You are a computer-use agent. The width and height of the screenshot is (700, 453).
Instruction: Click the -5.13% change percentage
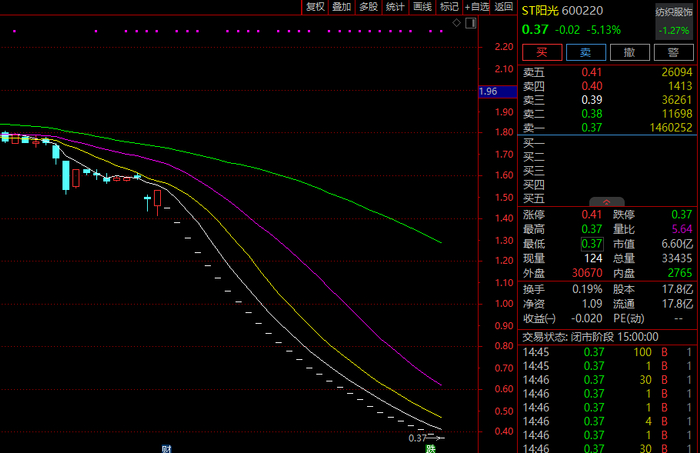604,30
